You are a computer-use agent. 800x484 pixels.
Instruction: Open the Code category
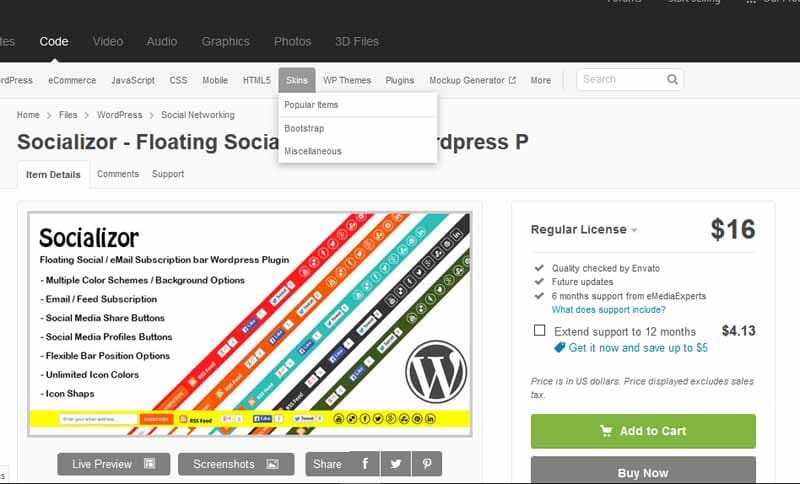tap(54, 41)
